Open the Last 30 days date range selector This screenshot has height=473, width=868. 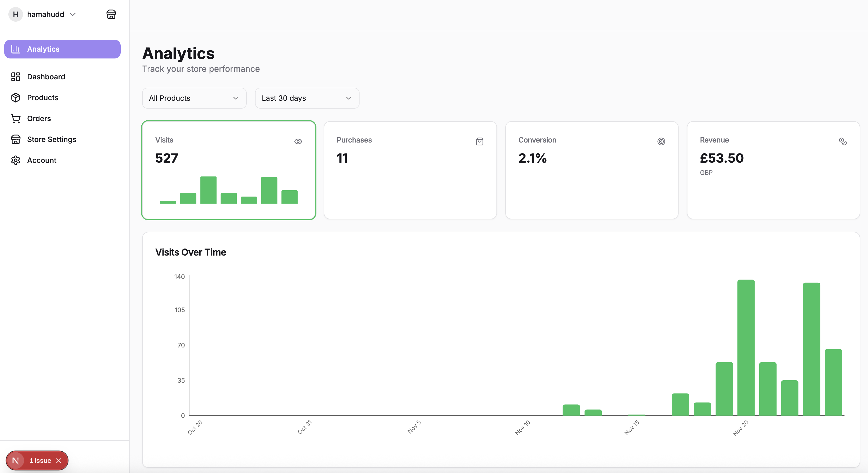click(x=307, y=98)
